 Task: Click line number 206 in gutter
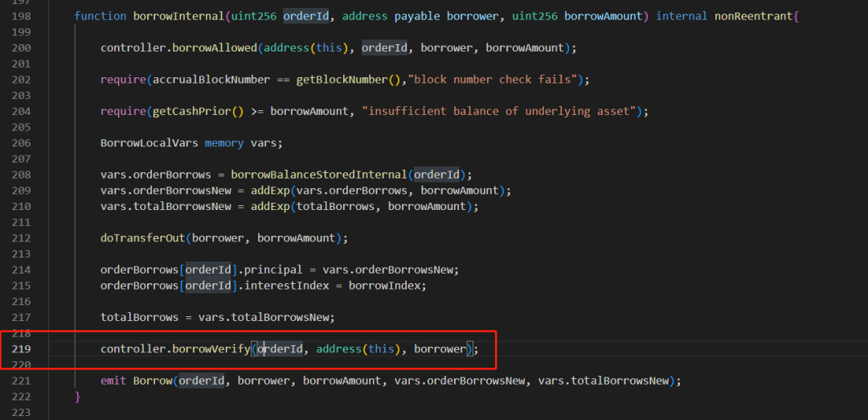22,143
